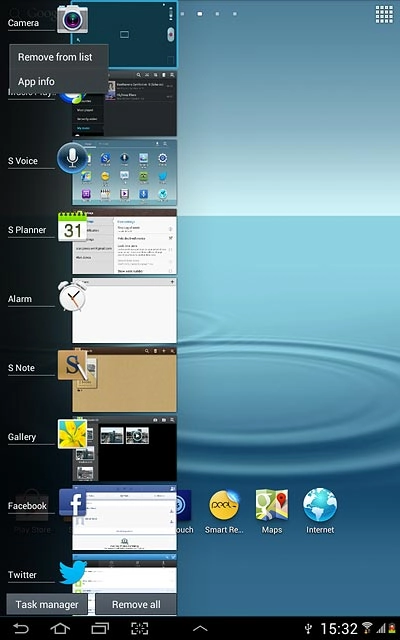The height and width of the screenshot is (640, 400).
Task: Open the Gallery flower icon
Action: pos(72,433)
